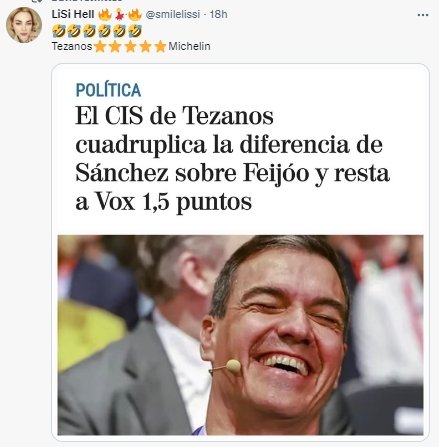The height and width of the screenshot is (447, 439).
Task: Click the middle gold star in the tweet
Action: pos(130,46)
